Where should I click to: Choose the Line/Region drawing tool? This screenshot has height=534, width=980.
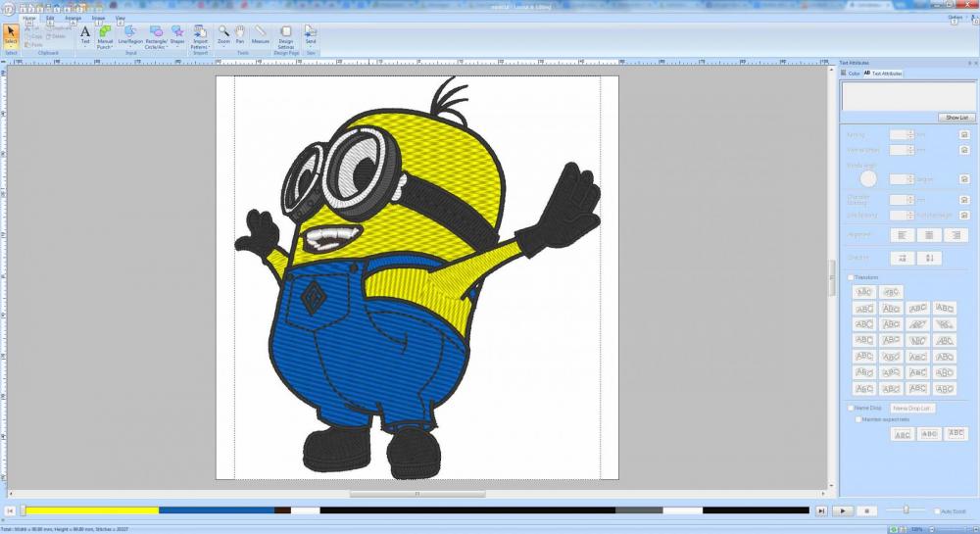pos(130,37)
